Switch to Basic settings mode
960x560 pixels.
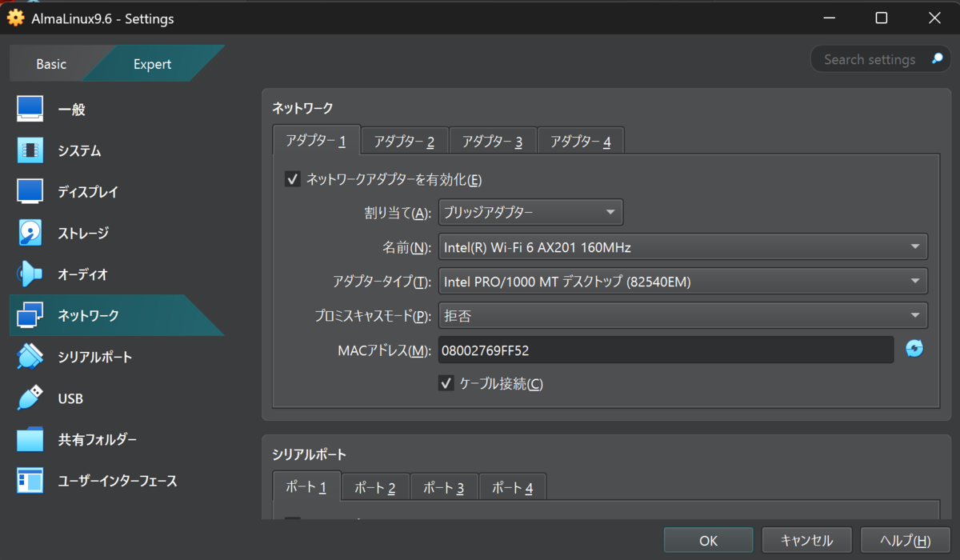pyautogui.click(x=51, y=64)
